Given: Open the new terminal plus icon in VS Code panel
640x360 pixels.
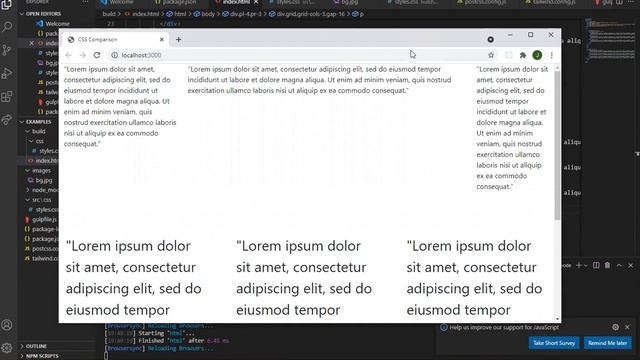Looking at the screenshot, I should (x=578, y=265).
